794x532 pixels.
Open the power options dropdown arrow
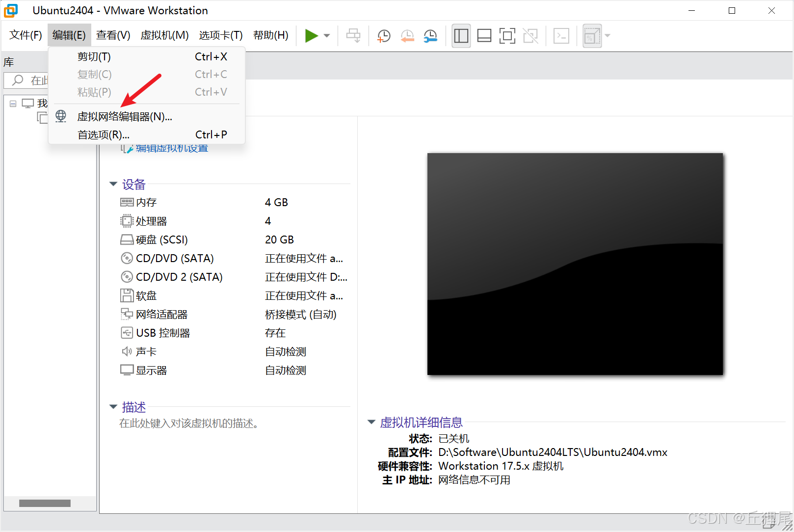point(327,36)
